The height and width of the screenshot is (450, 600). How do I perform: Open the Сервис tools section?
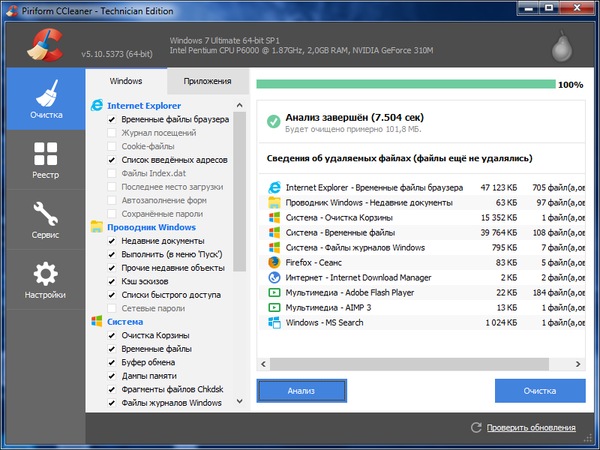point(44,221)
